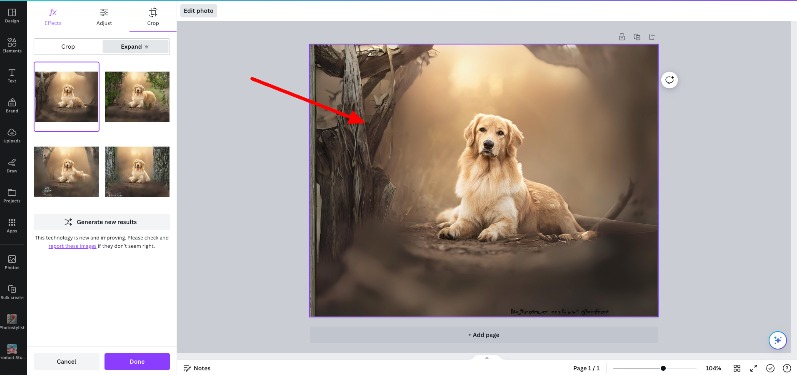Open the Canva Assistant sparkle button

[x=777, y=340]
